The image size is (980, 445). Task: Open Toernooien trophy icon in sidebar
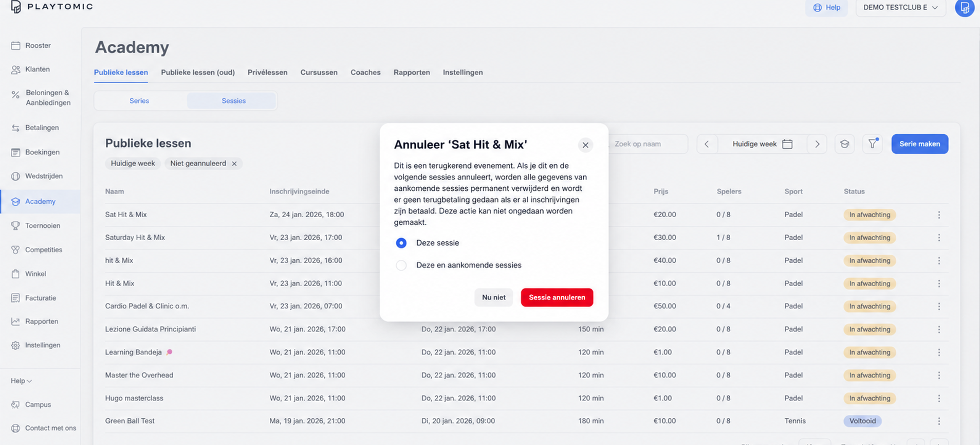pos(15,225)
